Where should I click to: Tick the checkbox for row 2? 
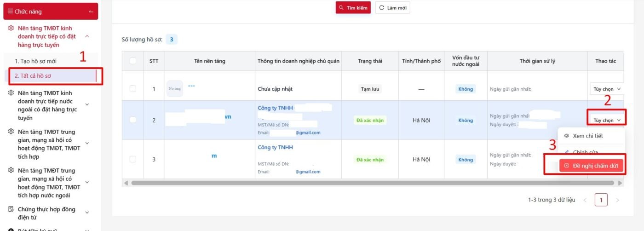tap(133, 120)
